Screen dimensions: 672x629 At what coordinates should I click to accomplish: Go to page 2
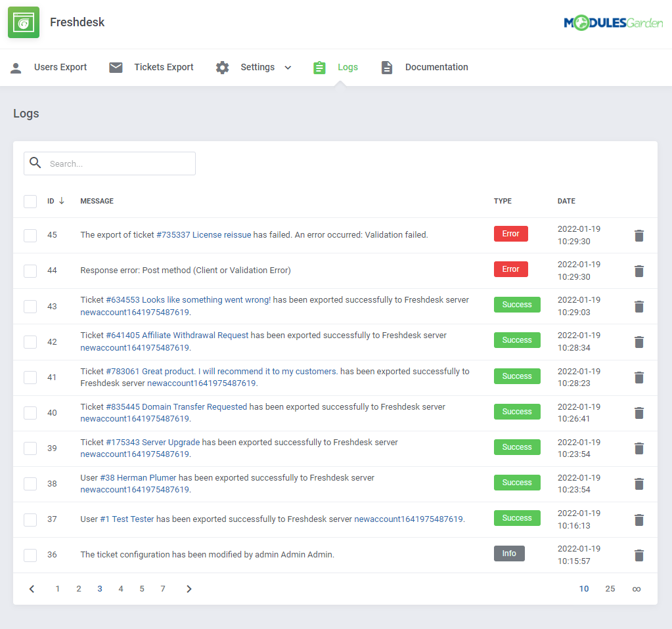[x=79, y=589]
